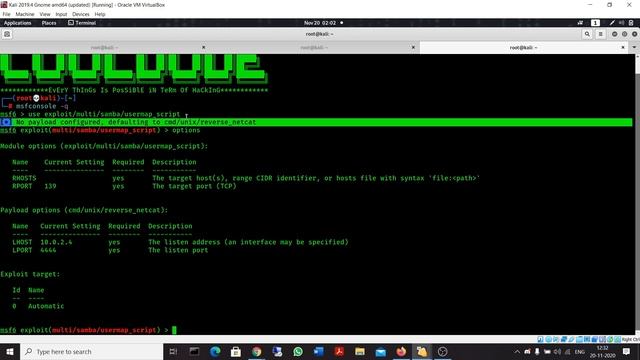The width and height of the screenshot is (640, 360).
Task: Click the new tab icon in terminal header
Action: point(7,34)
